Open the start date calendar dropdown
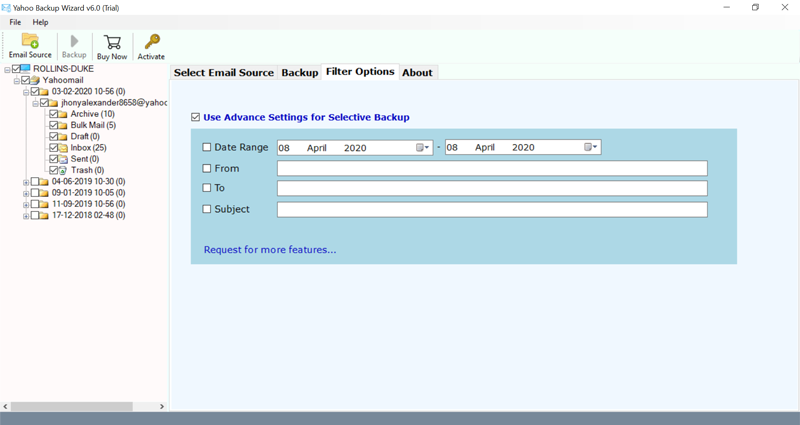 point(423,147)
